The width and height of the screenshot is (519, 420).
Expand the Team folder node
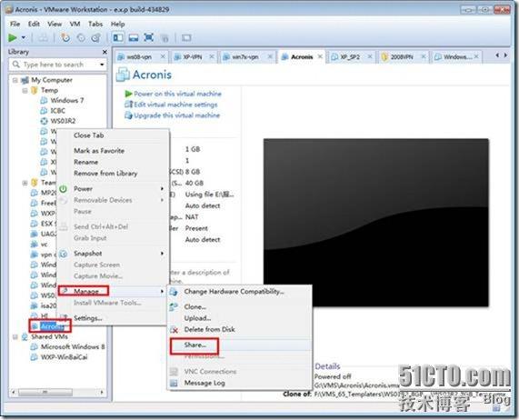(25, 183)
